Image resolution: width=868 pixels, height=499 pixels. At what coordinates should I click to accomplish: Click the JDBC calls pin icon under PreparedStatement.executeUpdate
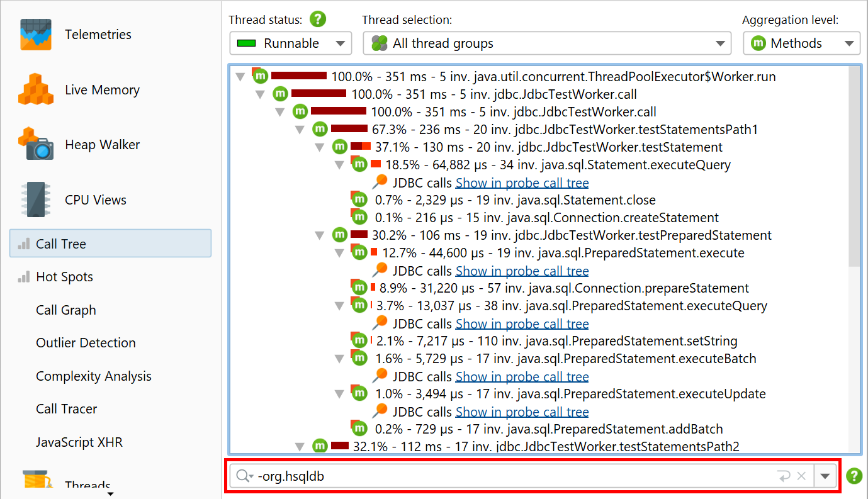[380, 411]
